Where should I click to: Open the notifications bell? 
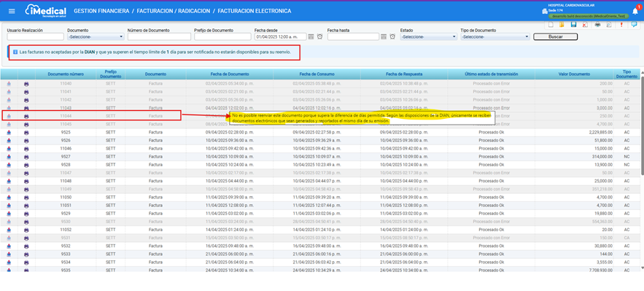coord(635,11)
